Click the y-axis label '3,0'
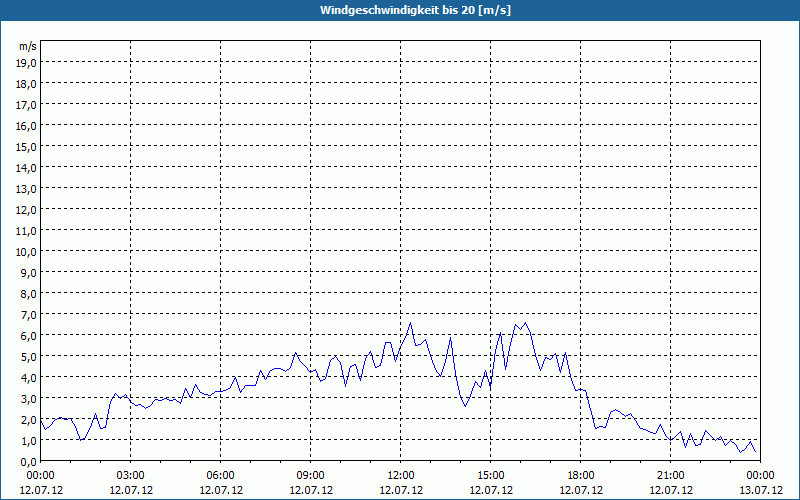 point(29,398)
